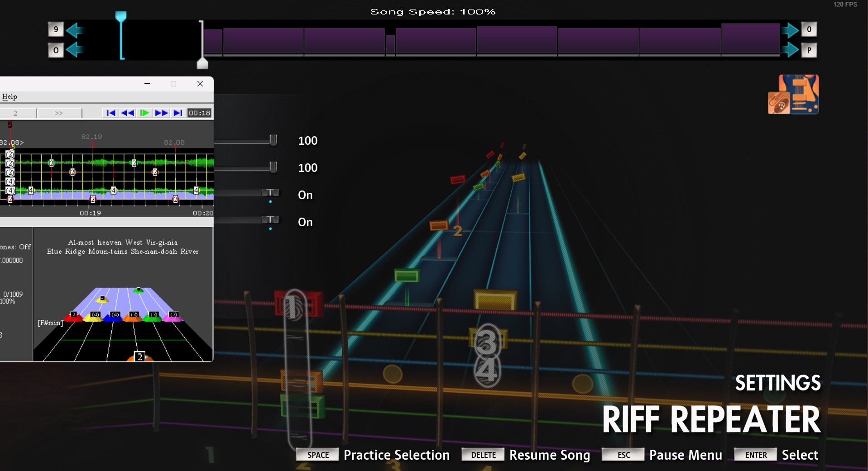This screenshot has width=868, height=471.
Task: Click the O key button on section bar
Action: tap(56, 50)
